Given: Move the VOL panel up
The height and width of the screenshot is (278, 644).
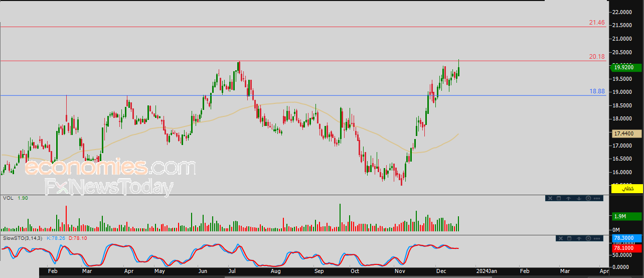Looking at the screenshot, I should coord(568,198).
